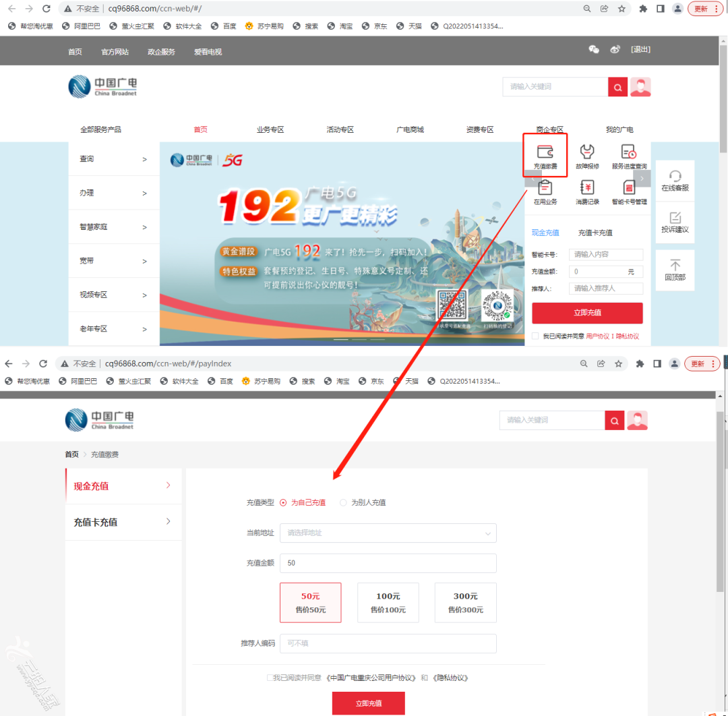Click 更新 update button in upper browser
Image resolution: width=728 pixels, height=716 pixels.
tap(705, 8)
